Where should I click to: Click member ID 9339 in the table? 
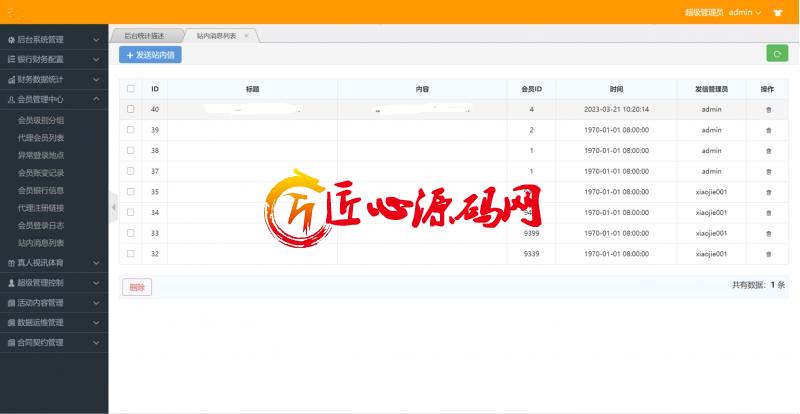pos(531,254)
